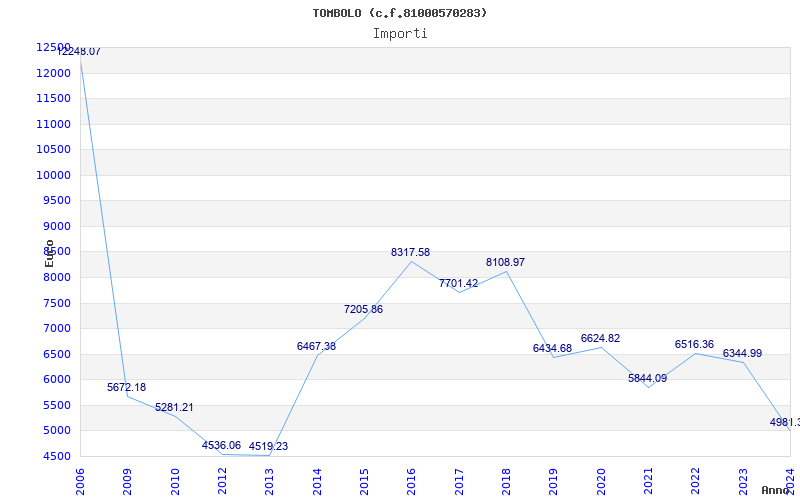Click the 7500 y-axis tick label

tap(57, 304)
